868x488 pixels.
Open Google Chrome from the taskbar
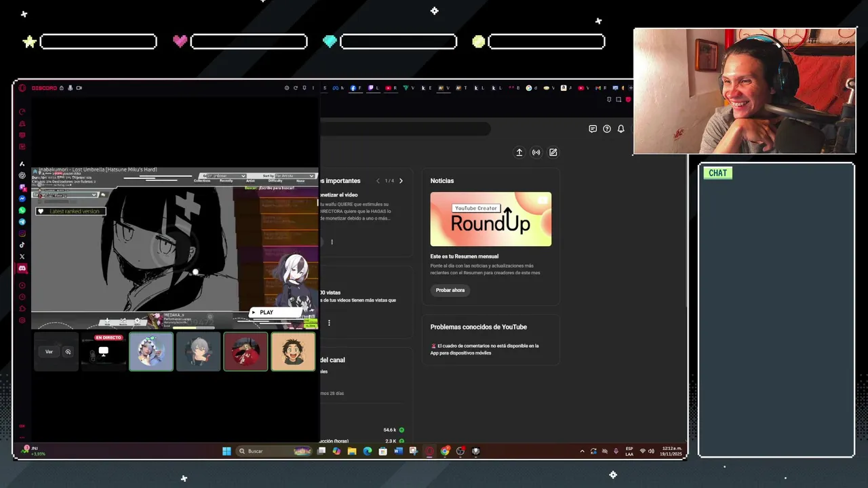(x=445, y=451)
